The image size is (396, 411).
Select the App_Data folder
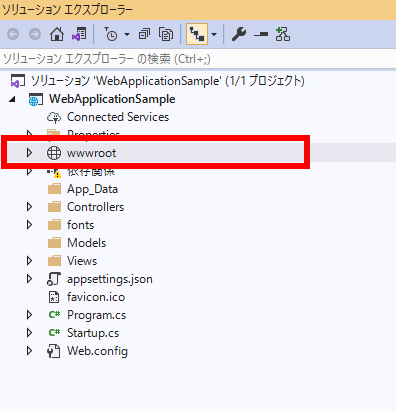93,189
